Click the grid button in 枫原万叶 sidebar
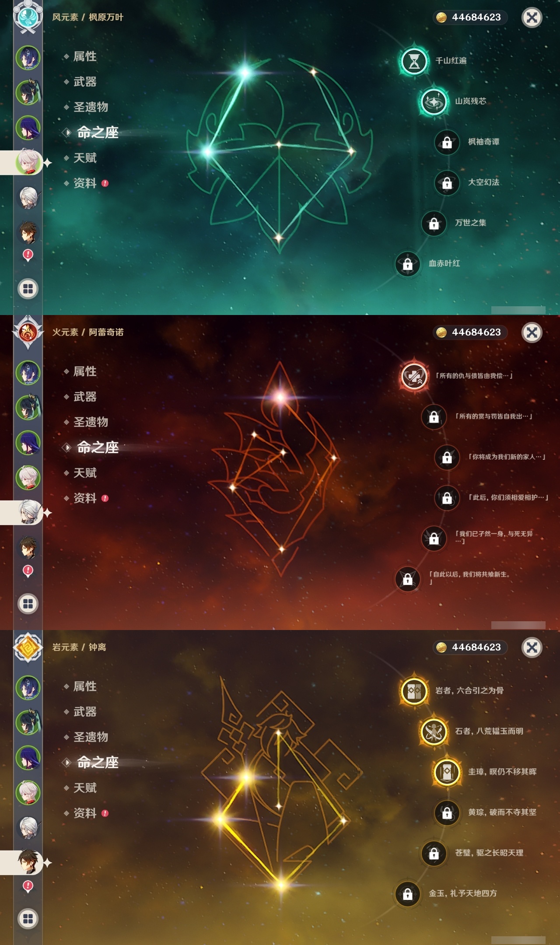The image size is (560, 945). pos(28,289)
